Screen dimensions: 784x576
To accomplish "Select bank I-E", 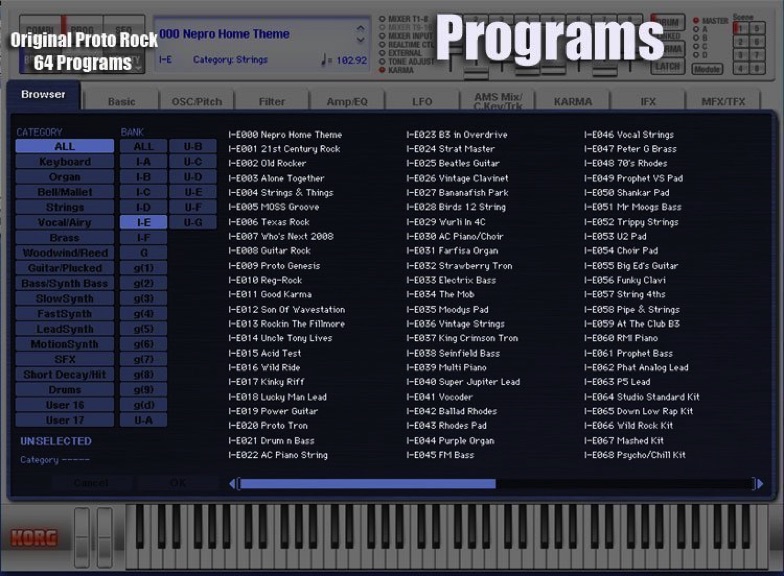I will [x=144, y=222].
